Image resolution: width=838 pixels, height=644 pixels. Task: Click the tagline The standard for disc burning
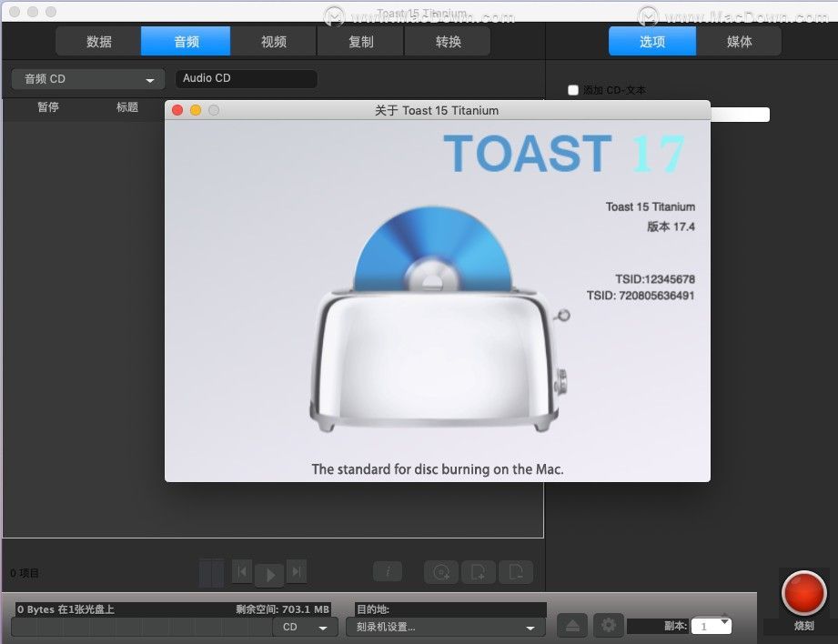point(437,469)
